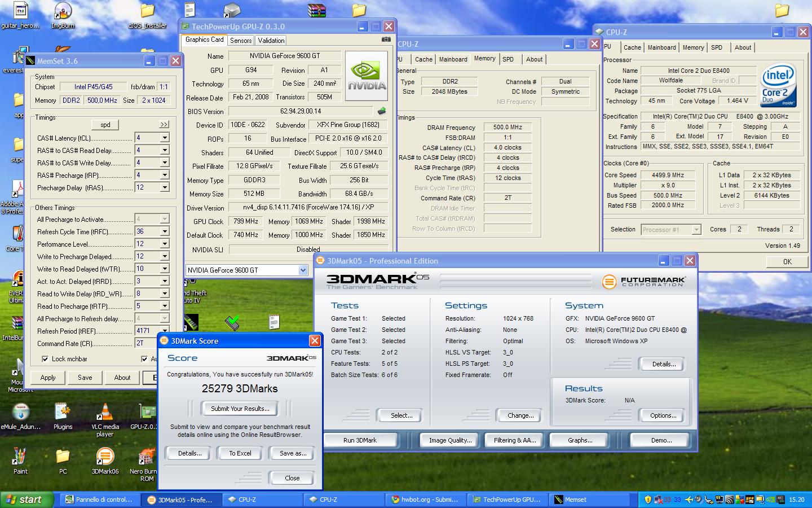The width and height of the screenshot is (812, 508).
Task: Select the WinRAR archive icon on desktop
Action: tap(316, 10)
